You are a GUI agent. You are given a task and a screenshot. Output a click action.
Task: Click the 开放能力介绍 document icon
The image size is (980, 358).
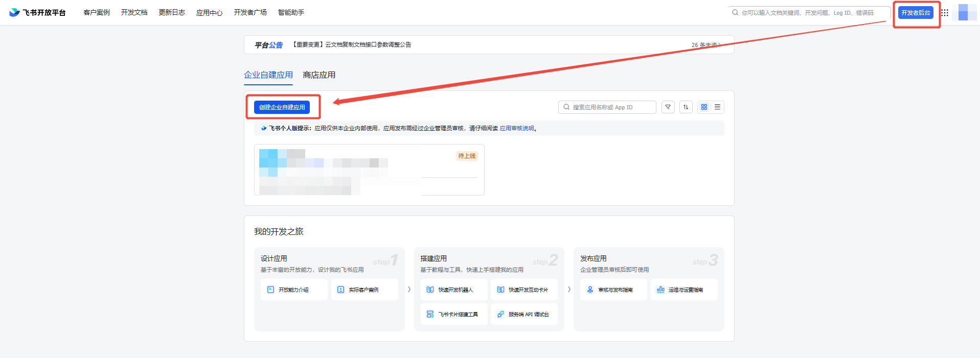click(x=271, y=290)
